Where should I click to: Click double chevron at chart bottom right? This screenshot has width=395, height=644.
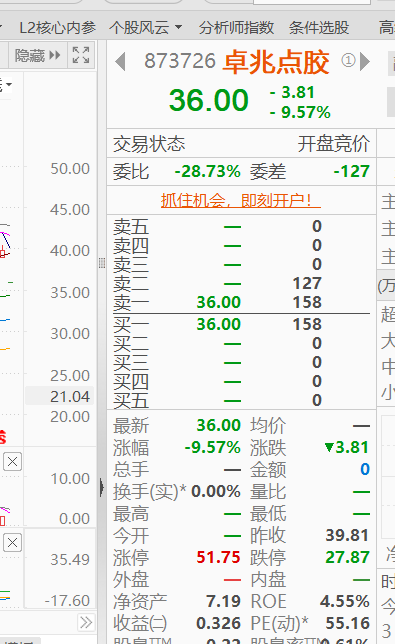(x=86, y=622)
